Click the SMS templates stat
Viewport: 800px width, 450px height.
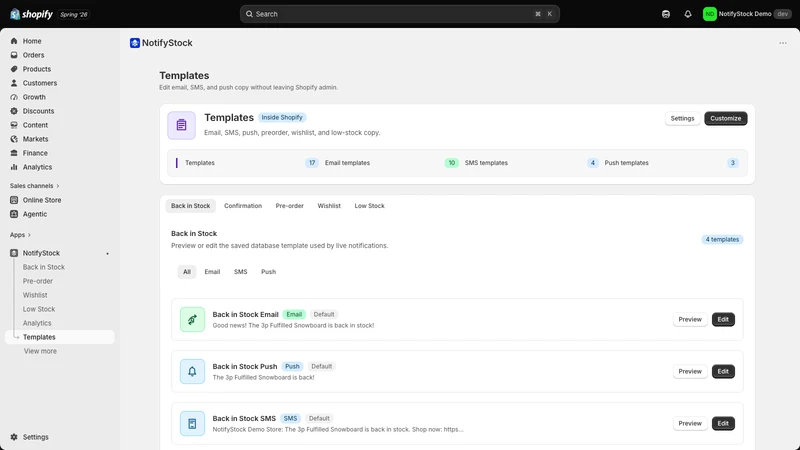pos(532,163)
